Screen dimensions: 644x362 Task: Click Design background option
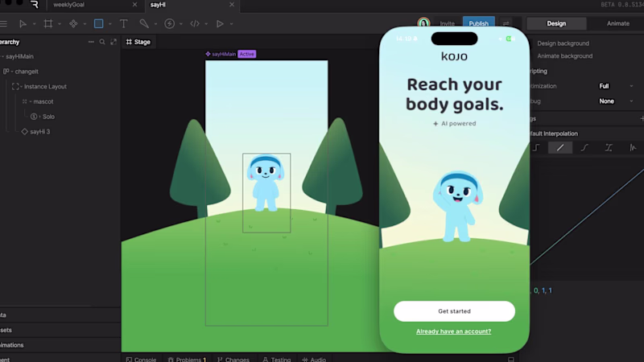[563, 43]
